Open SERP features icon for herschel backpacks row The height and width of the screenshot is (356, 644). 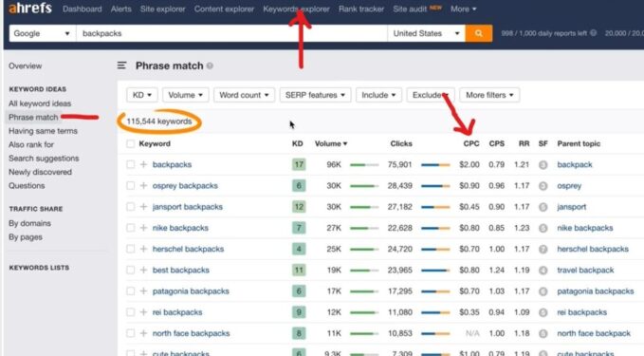pyautogui.click(x=543, y=249)
